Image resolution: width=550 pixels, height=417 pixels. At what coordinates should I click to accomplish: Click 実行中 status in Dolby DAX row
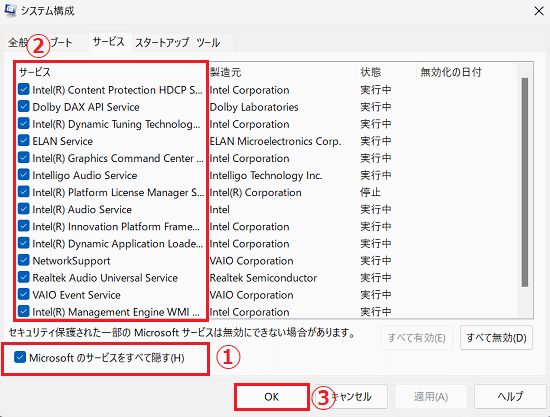376,107
